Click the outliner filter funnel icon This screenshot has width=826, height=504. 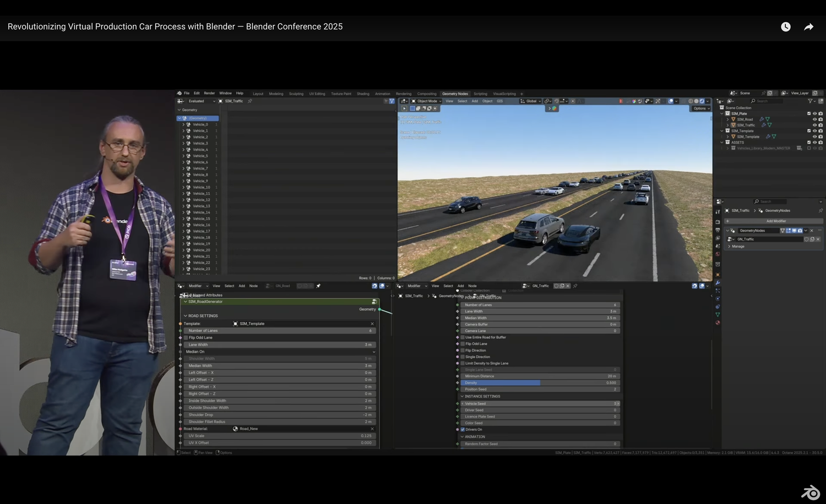810,101
